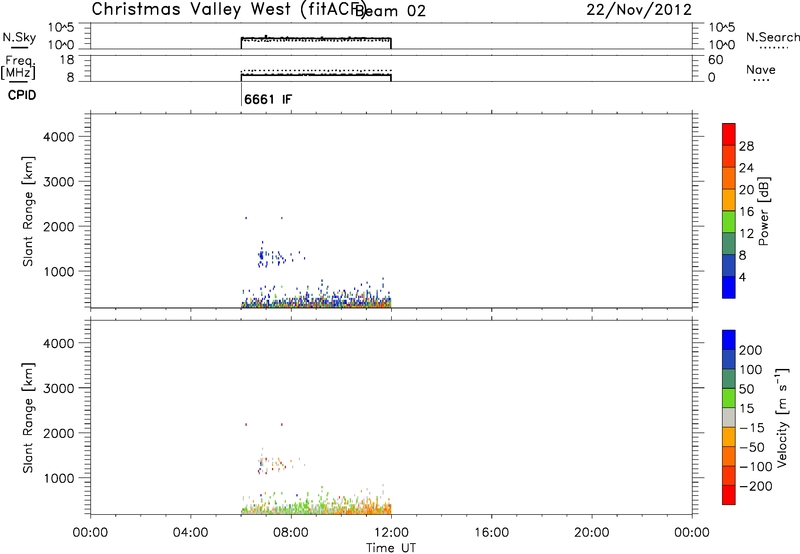The width and height of the screenshot is (800, 554).
Task: Click the '08:00' time tick label
Action: [291, 533]
